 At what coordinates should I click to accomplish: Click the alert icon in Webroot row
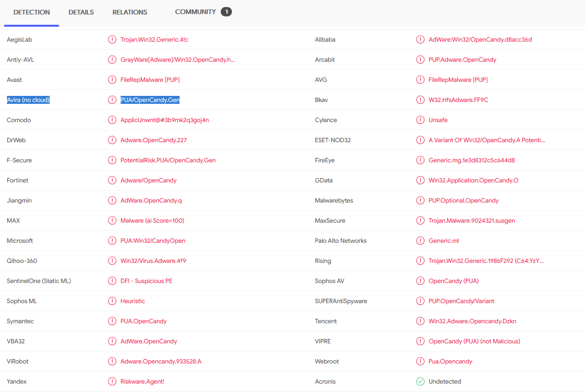tap(420, 362)
